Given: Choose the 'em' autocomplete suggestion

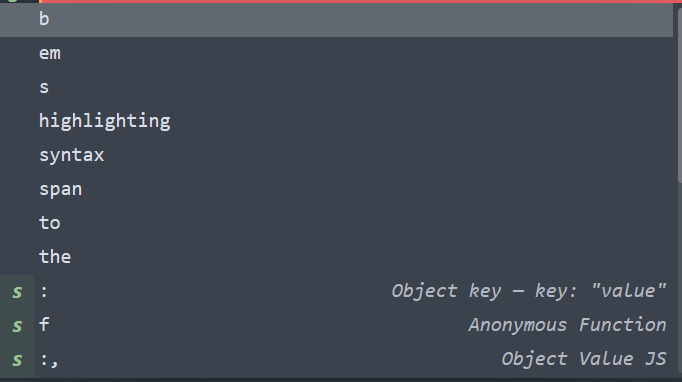Looking at the screenshot, I should click(336, 54).
